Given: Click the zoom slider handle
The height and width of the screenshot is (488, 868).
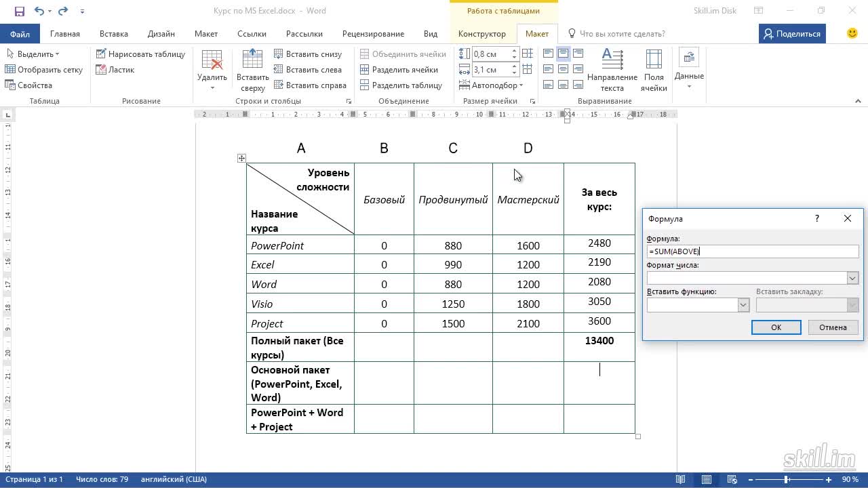Looking at the screenshot, I should [787, 479].
